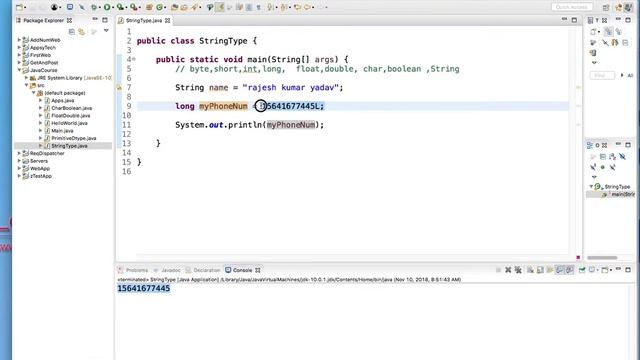Click the New file toolbar icon
The width and height of the screenshot is (640, 360).
pyautogui.click(x=19, y=7)
